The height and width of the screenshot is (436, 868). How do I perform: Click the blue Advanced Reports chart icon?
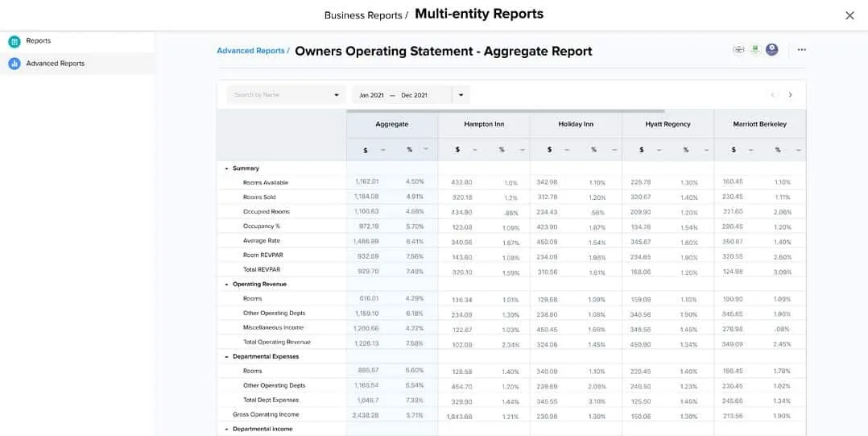coord(14,64)
